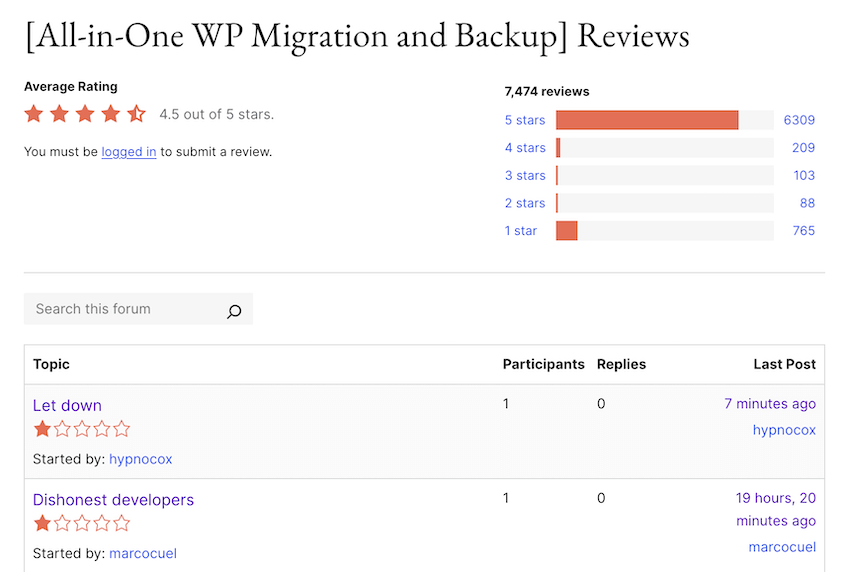Click the 1 star rating bar
This screenshot has height=572, width=845.
[665, 231]
